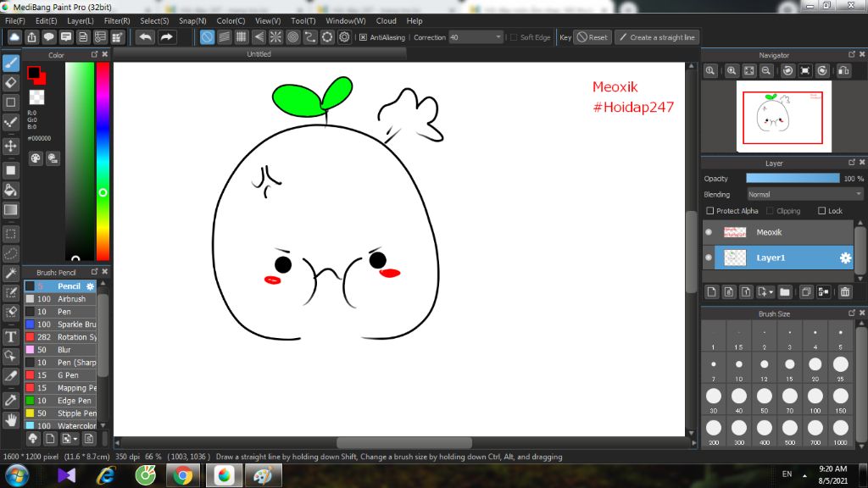Image resolution: width=868 pixels, height=488 pixels.
Task: Enable vanishing point snap
Action: coord(259,37)
